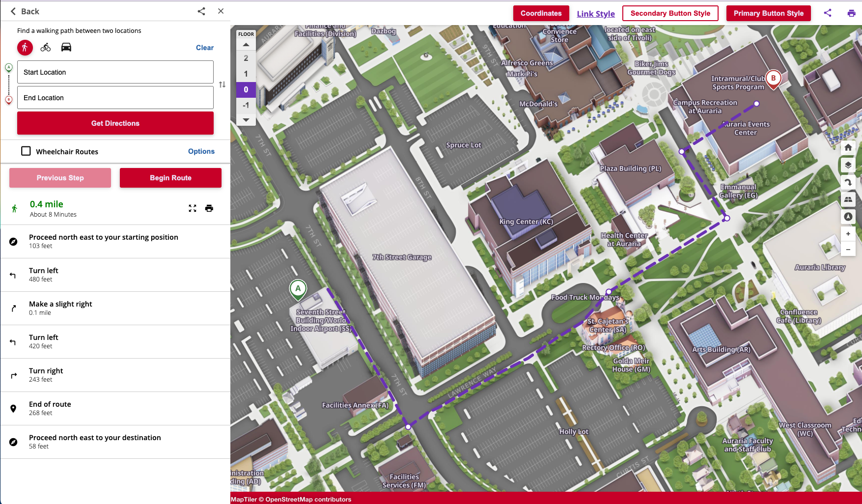Click the compass north control
The height and width of the screenshot is (504, 862).
tap(848, 217)
